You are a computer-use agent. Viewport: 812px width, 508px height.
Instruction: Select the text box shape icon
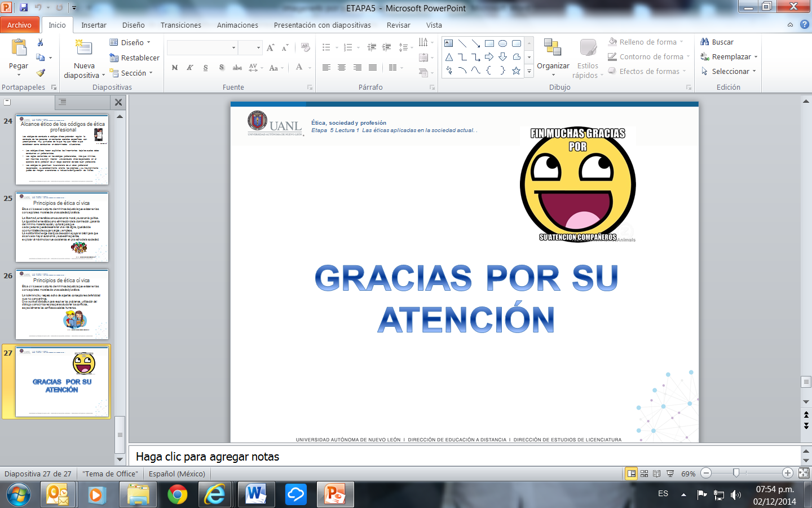[x=449, y=43]
